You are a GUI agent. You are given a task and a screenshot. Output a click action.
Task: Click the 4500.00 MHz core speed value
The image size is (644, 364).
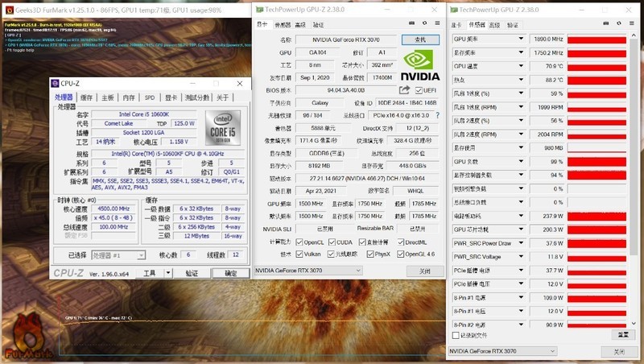114,209
